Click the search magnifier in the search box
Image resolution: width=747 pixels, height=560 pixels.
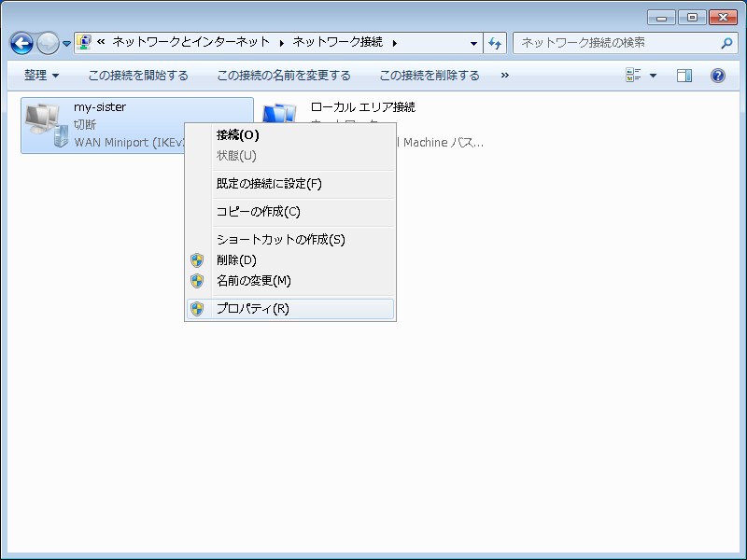click(727, 43)
